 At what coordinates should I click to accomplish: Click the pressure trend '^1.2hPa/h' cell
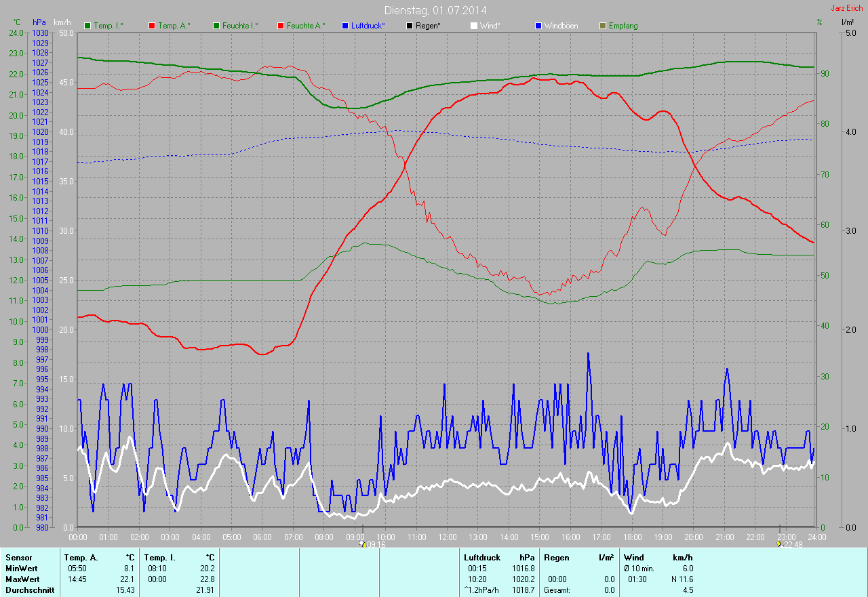tap(480, 590)
